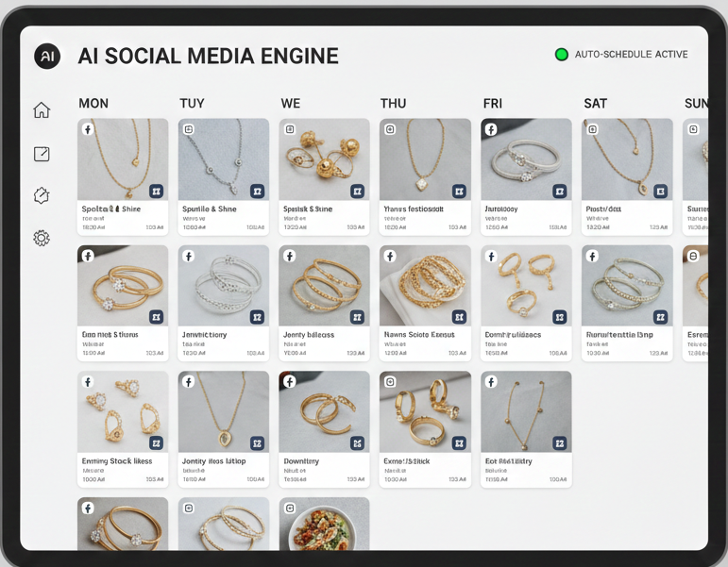Click Instagram icon on food bowl card
The image size is (728, 567).
(x=290, y=509)
